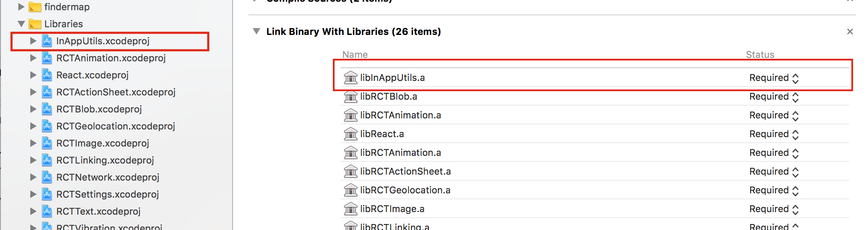Open status popup for libRCTActionSheet.a
Screen dimensions: 868x230
(x=774, y=172)
